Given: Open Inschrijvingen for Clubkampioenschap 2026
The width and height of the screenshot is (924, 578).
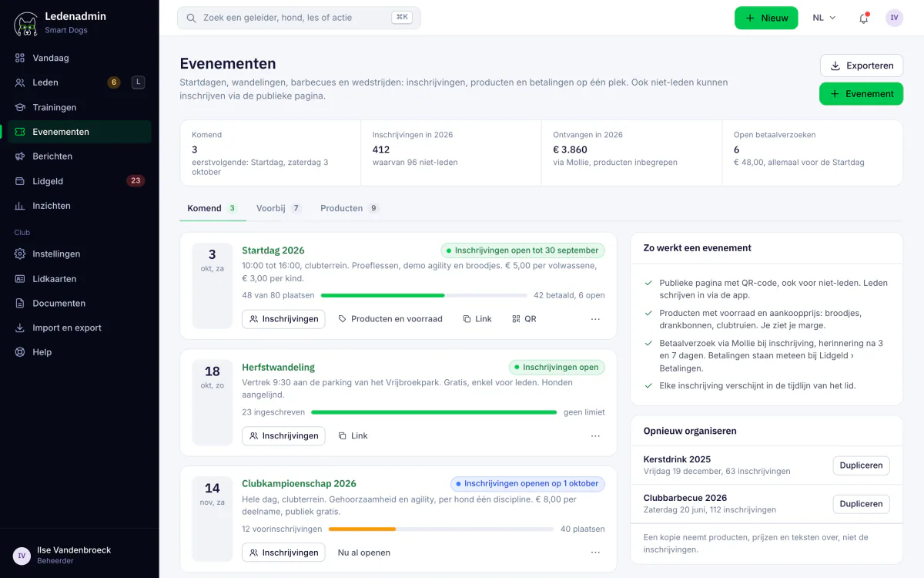Looking at the screenshot, I should click(283, 553).
